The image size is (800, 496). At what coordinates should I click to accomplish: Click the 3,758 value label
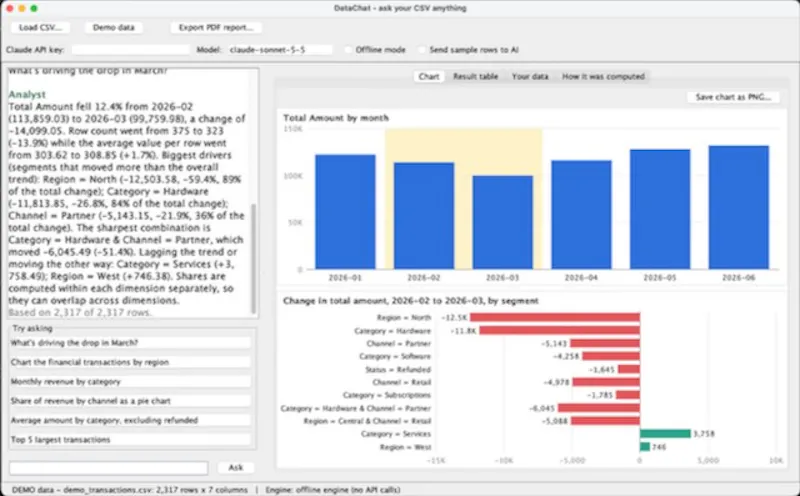click(x=704, y=434)
